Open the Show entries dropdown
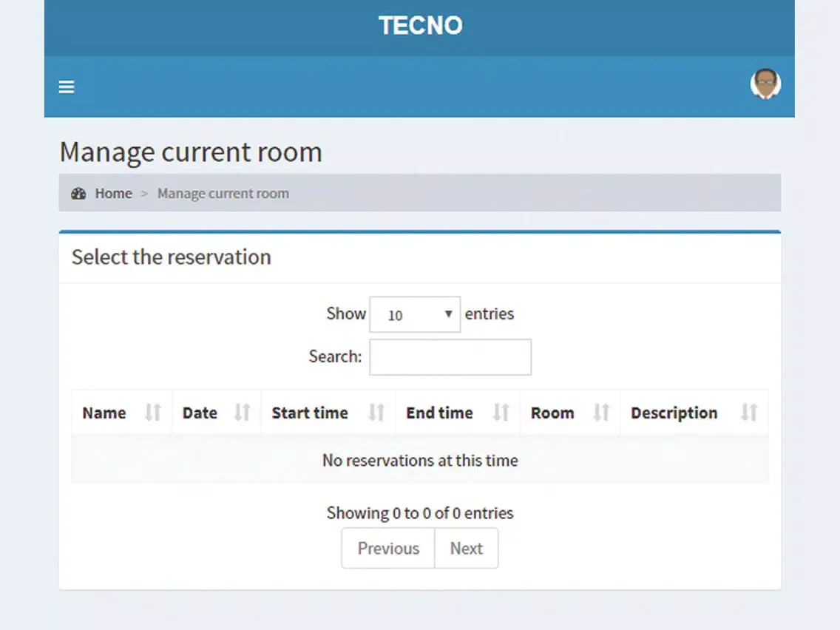The width and height of the screenshot is (840, 630). tap(415, 314)
